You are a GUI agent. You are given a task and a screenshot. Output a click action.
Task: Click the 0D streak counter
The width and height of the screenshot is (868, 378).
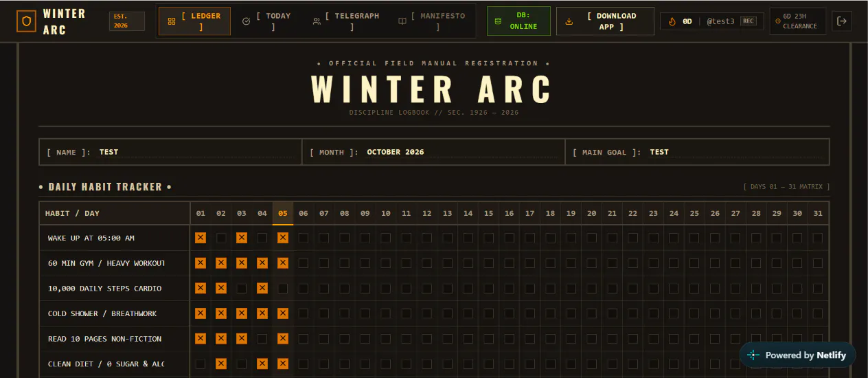coord(687,21)
